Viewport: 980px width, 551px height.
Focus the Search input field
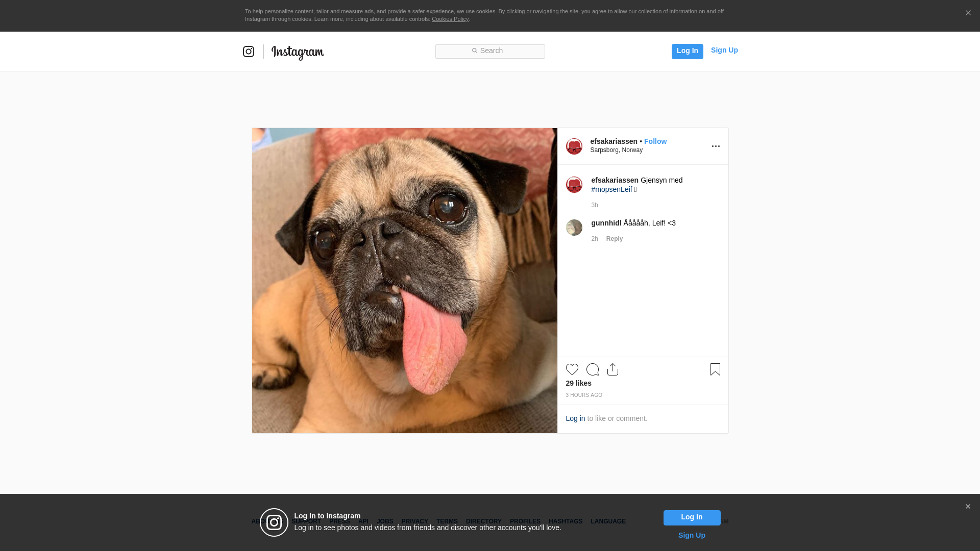click(490, 51)
